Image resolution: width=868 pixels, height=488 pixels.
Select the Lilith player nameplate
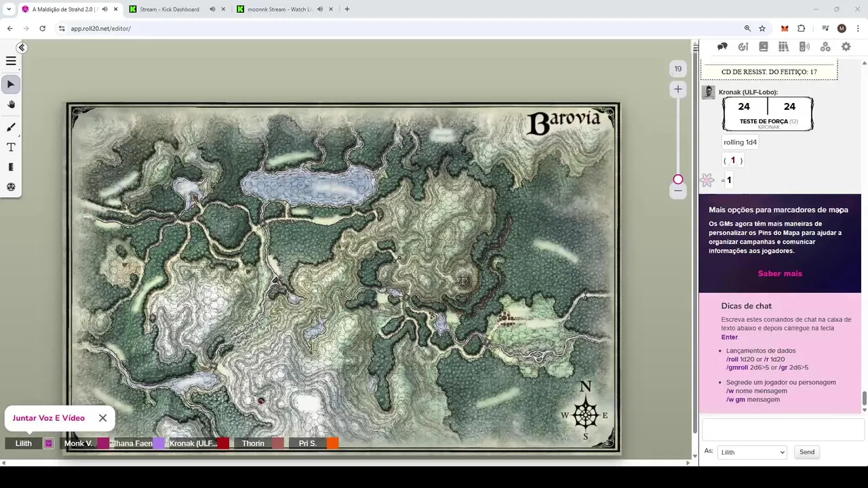[x=24, y=443]
